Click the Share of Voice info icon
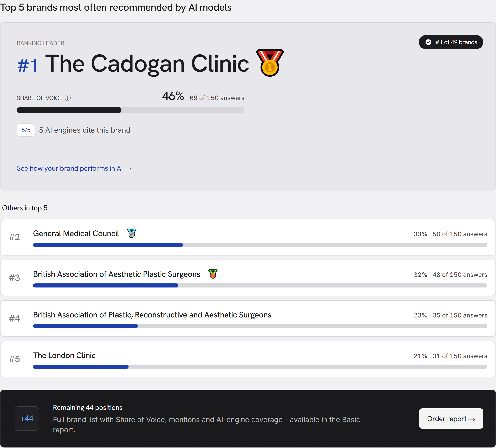This screenshot has height=448, width=496. (68, 98)
